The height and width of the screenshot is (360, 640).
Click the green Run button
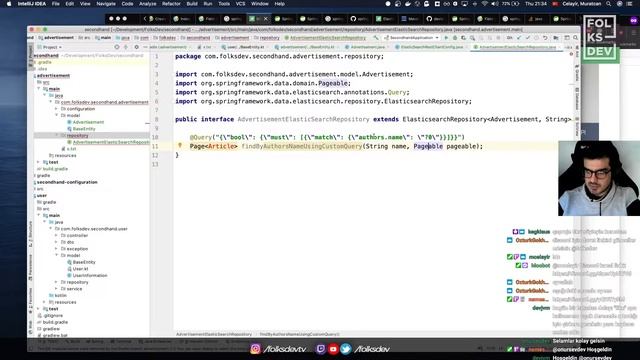coord(446,38)
